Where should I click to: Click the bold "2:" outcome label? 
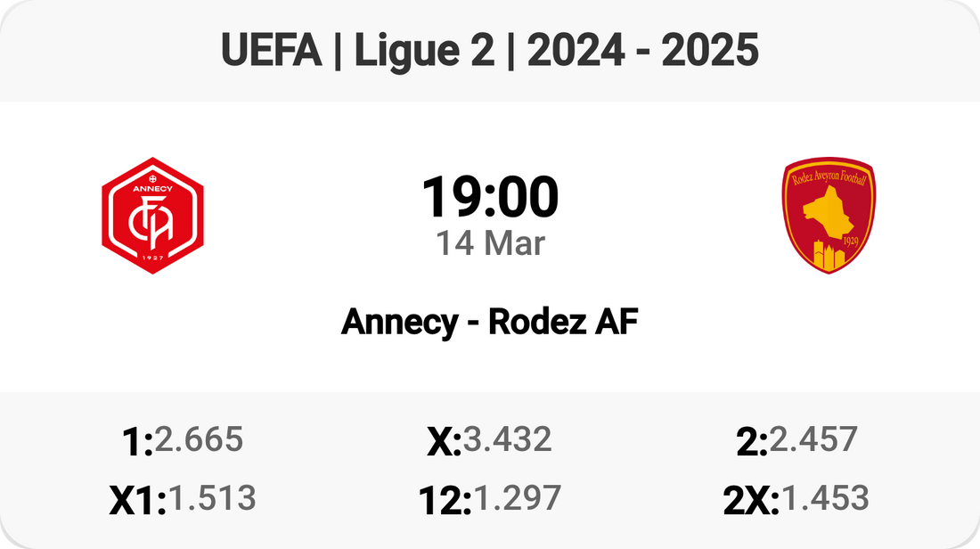[752, 441]
